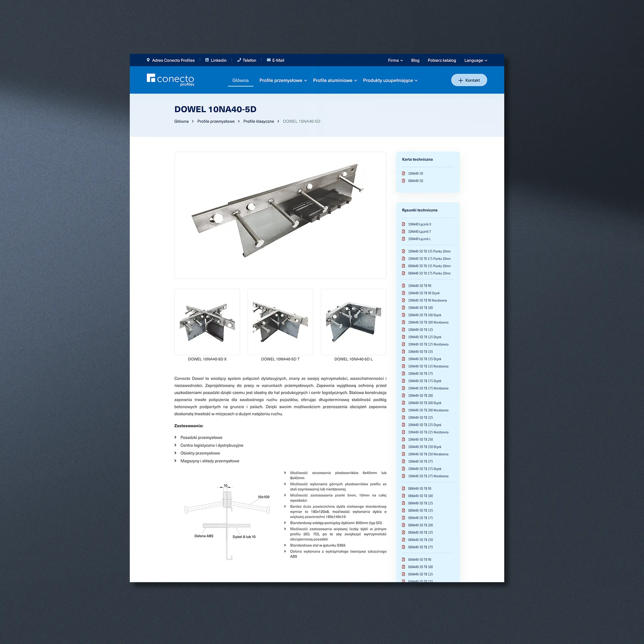Viewport: 644px width, 644px height.
Task: Open PDF icon beside 10NA40 Łącznik X
Action: coord(403,224)
